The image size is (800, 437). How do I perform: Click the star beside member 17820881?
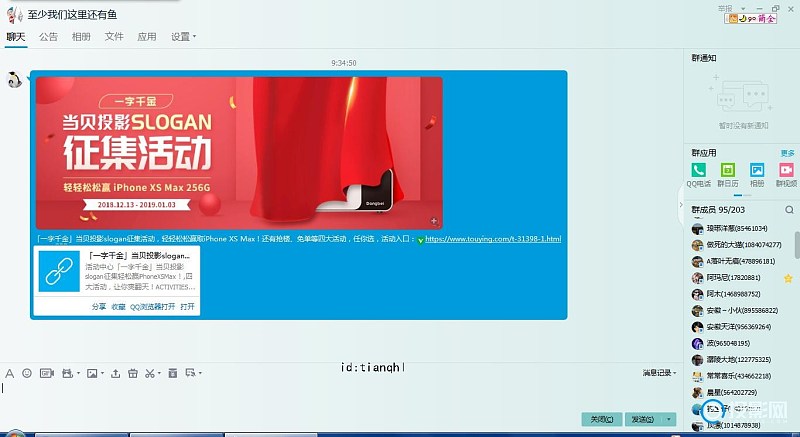pos(788,278)
